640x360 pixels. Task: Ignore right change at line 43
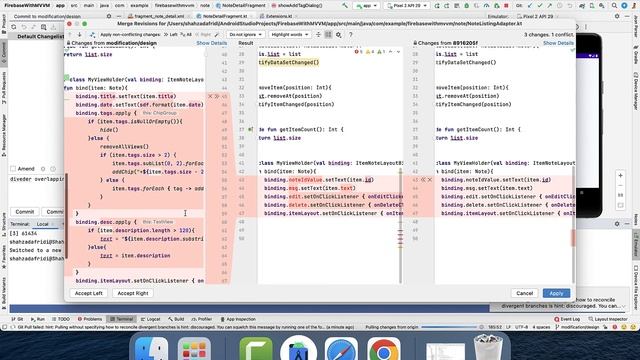(x=429, y=180)
